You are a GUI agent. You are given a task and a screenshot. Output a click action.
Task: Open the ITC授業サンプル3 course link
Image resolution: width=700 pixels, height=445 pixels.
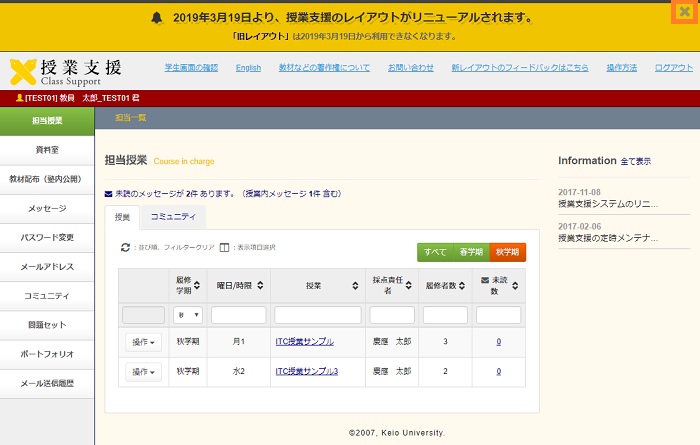click(x=306, y=372)
